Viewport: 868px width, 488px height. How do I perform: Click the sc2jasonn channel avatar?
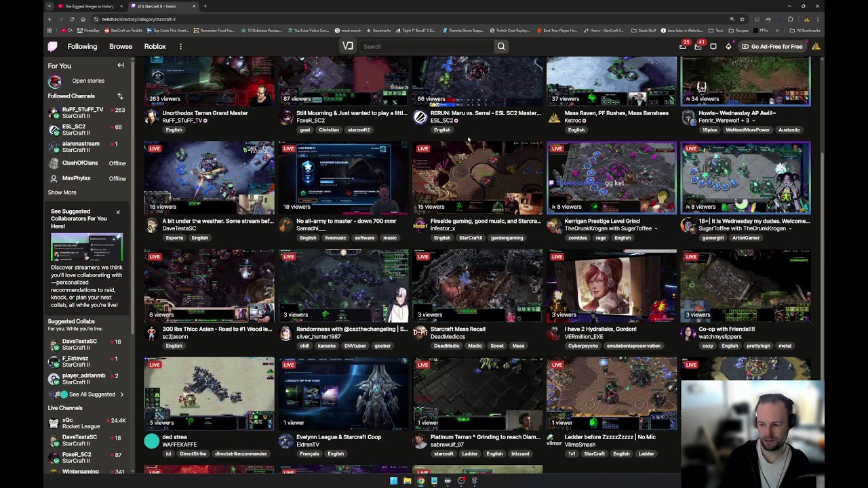coord(151,333)
